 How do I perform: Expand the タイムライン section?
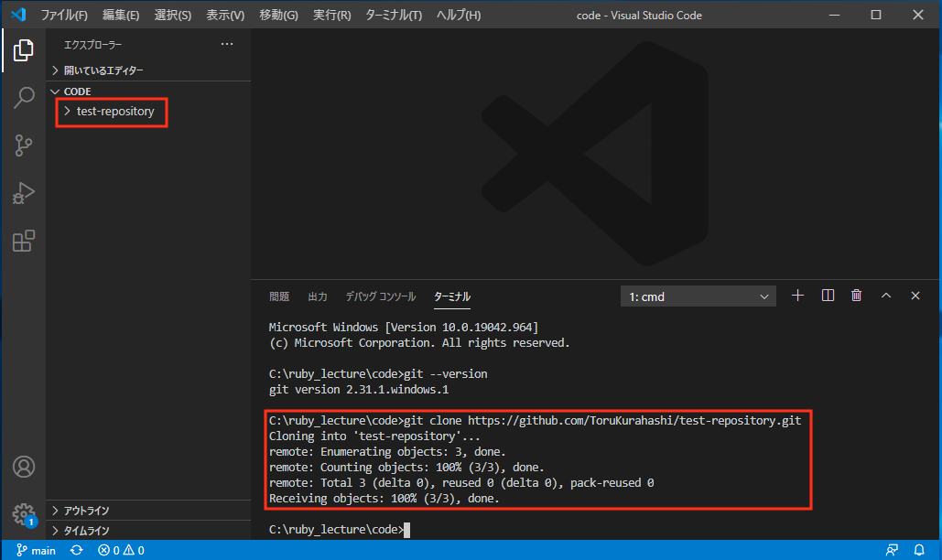coord(148,531)
